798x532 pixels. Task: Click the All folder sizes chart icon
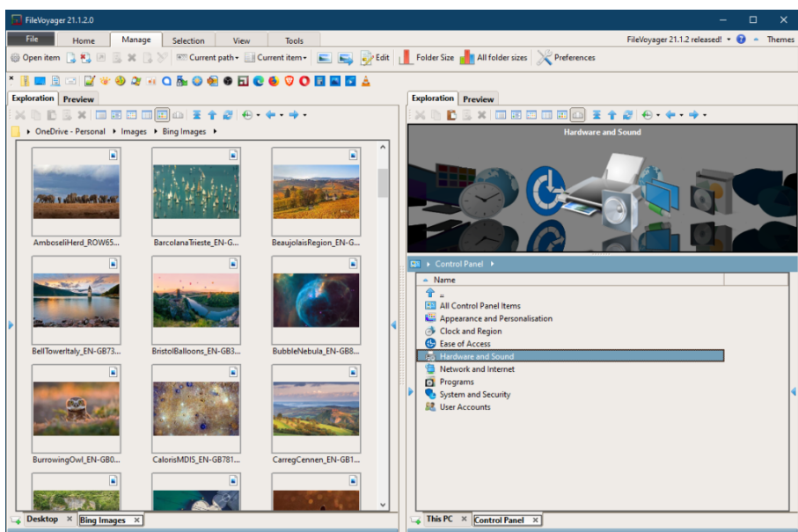[x=466, y=58]
